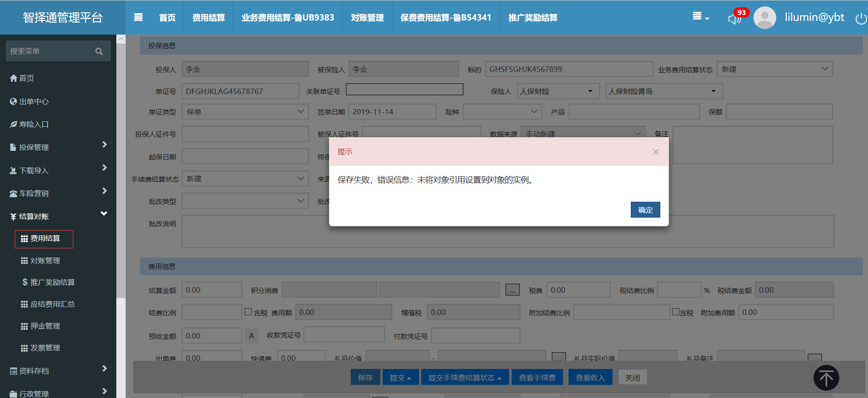
Task: Click the 确定 button in the dialog
Action: click(x=645, y=210)
